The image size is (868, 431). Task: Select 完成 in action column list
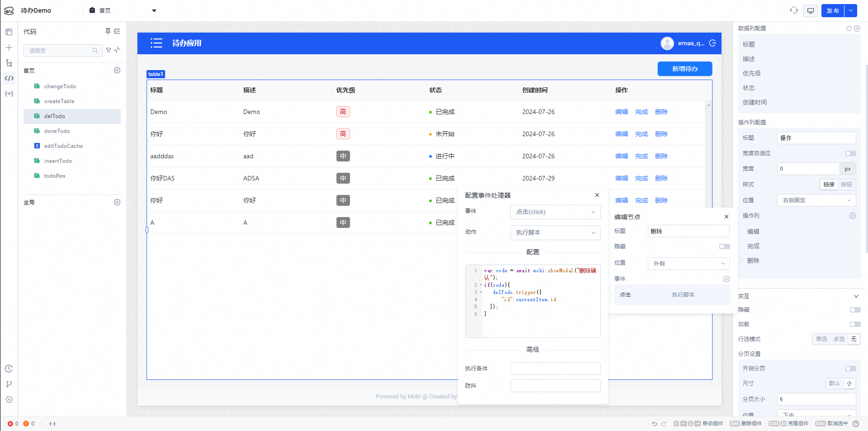753,246
